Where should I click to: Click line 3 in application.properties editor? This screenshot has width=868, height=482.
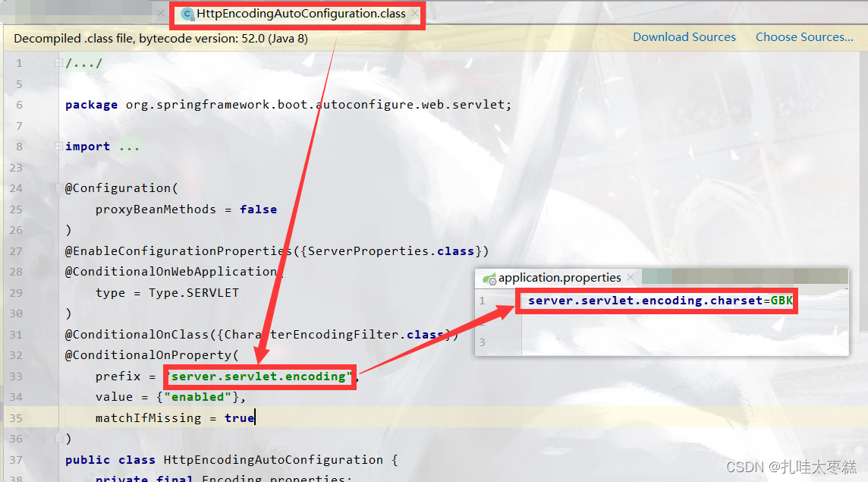tap(685, 342)
